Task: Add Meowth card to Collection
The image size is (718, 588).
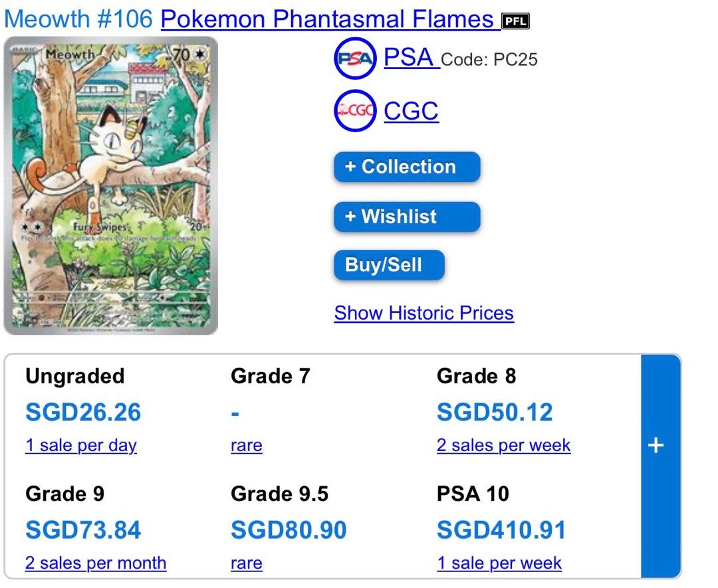Action: [x=406, y=167]
